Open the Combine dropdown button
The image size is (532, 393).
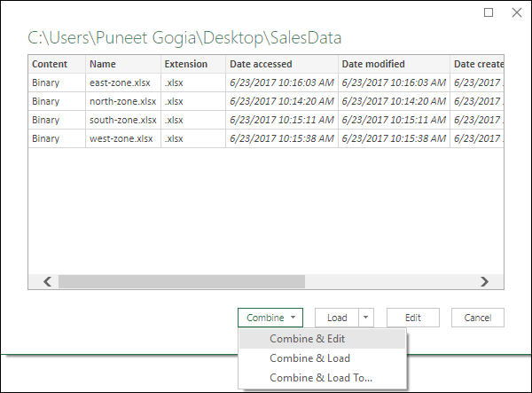pyautogui.click(x=270, y=318)
